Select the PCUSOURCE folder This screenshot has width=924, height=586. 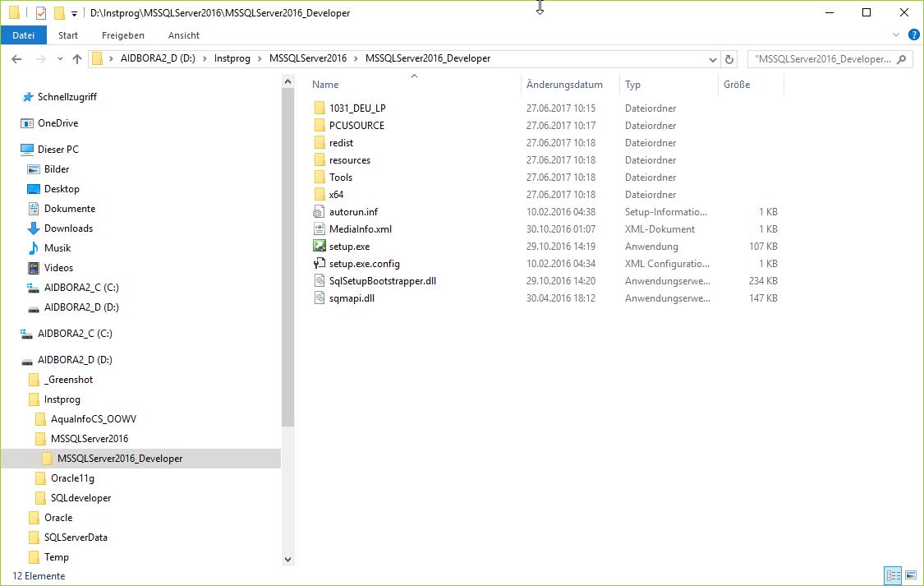click(356, 126)
